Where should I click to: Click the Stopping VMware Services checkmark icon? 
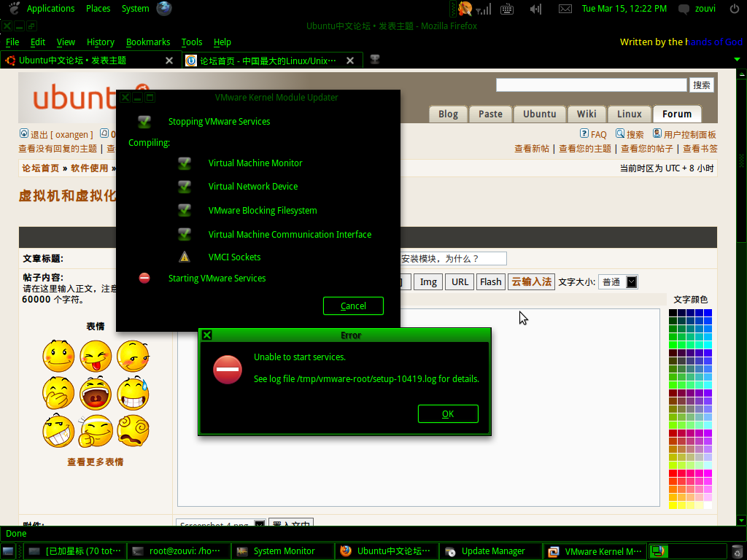144,122
